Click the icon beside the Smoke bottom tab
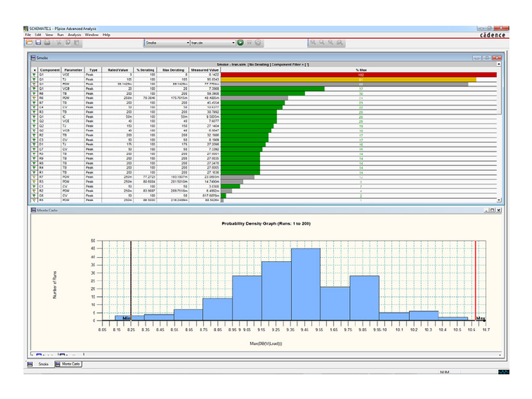Screen dimensions: 532x399 [30, 364]
